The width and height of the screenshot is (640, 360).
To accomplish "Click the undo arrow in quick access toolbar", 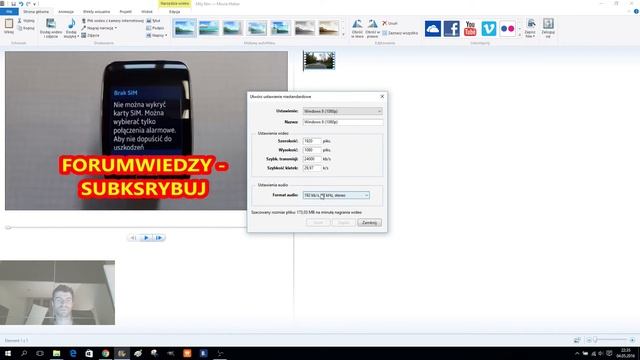I will [21, 4].
